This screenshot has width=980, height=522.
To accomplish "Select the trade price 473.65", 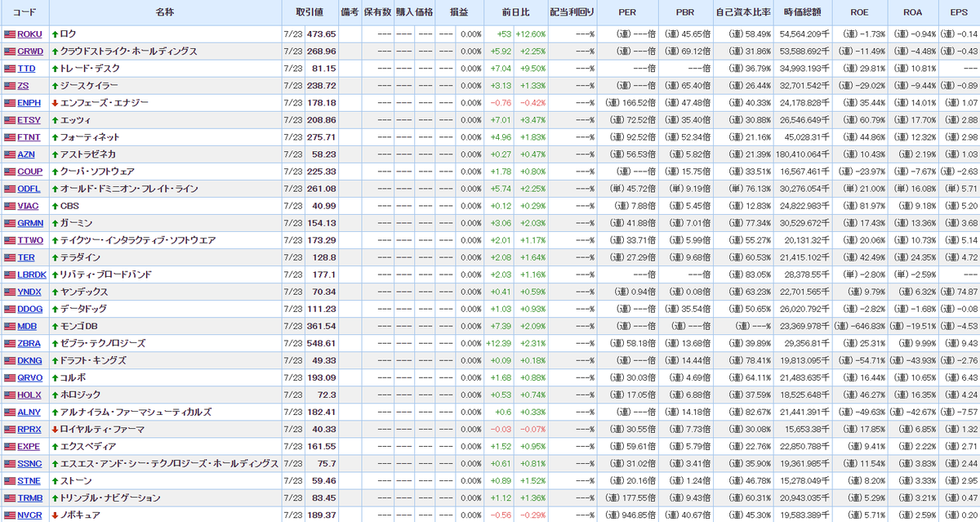I will click(x=322, y=34).
